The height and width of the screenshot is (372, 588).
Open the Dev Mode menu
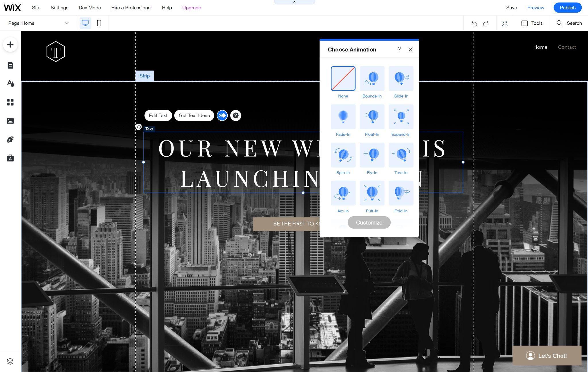[x=90, y=8]
